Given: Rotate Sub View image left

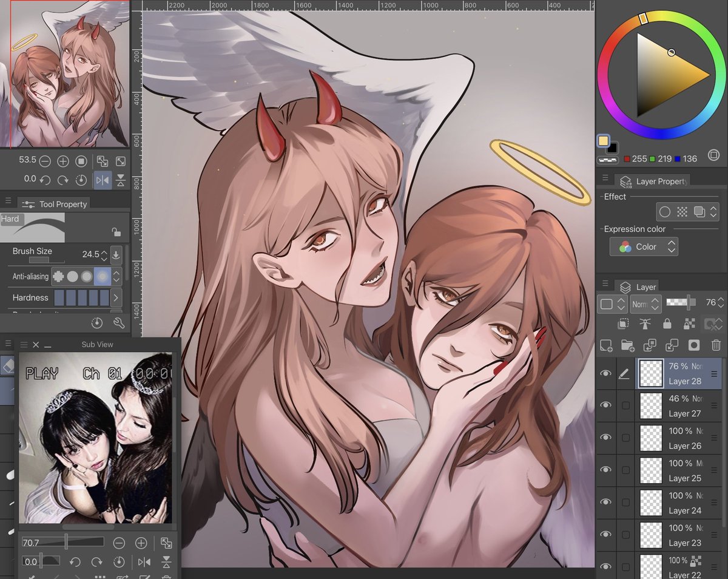Looking at the screenshot, I should coord(75,561).
